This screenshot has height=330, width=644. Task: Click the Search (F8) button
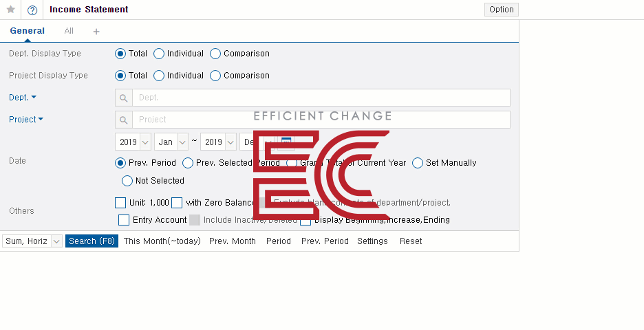click(x=92, y=241)
